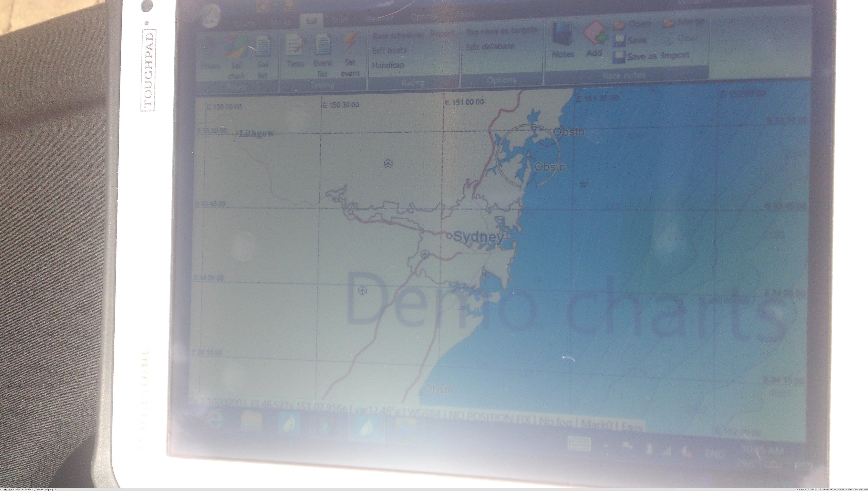The width and height of the screenshot is (868, 491).
Task: Click Race schedules in the Racing group
Action: [398, 35]
